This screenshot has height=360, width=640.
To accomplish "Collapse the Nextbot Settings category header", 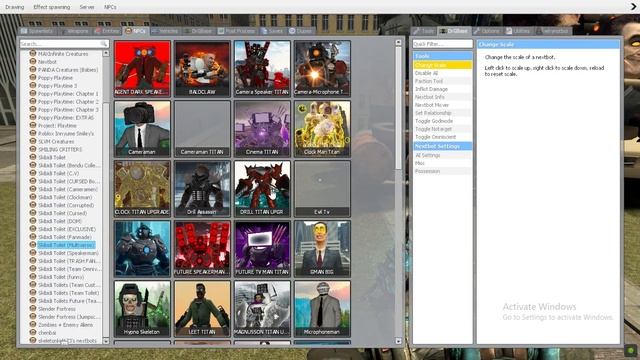I will click(x=442, y=146).
